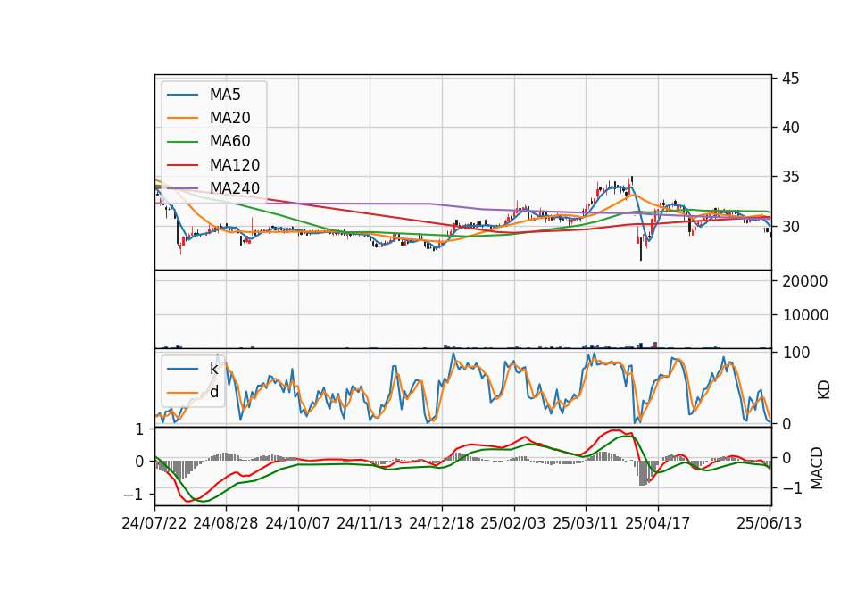Click the MA20 legend label

pos(229,118)
